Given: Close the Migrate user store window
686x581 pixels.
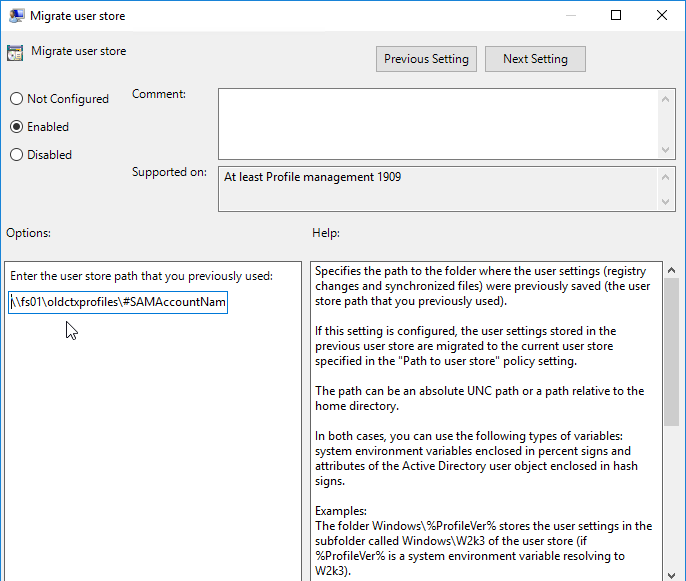Looking at the screenshot, I should (662, 16).
